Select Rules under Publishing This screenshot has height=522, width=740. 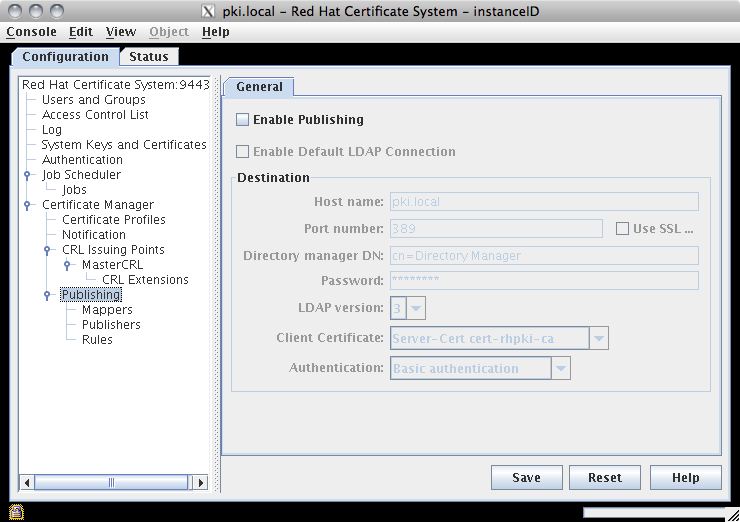[x=97, y=340]
